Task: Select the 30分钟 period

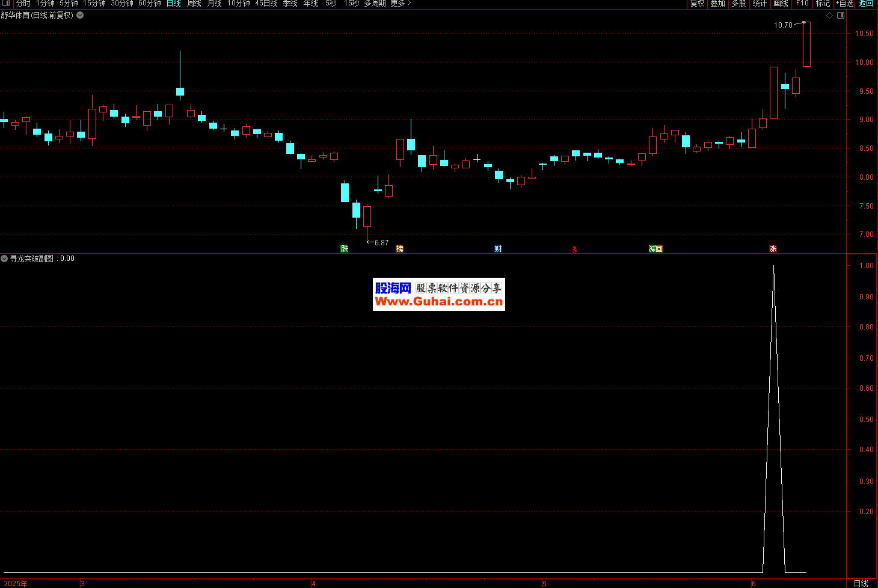Action: [x=122, y=3]
